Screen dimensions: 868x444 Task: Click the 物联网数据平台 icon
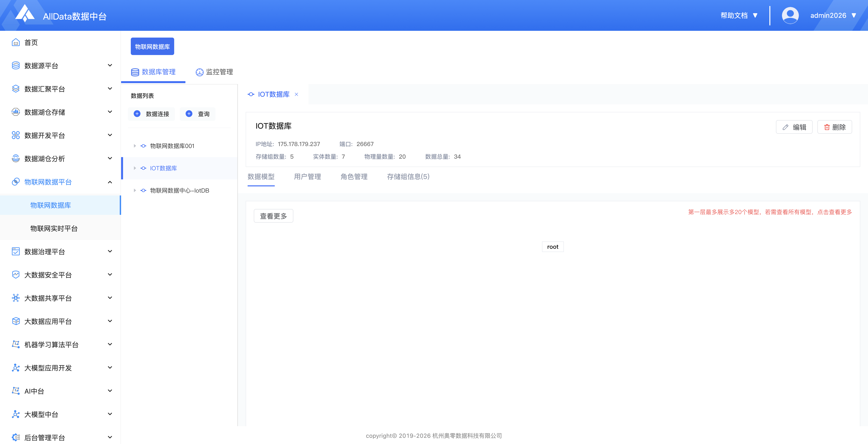point(16,182)
